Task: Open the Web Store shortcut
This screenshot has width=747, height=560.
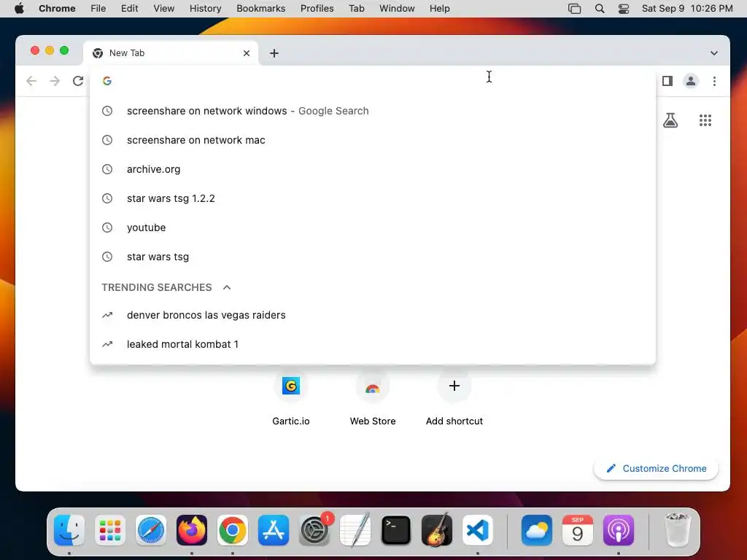Action: 373,399
